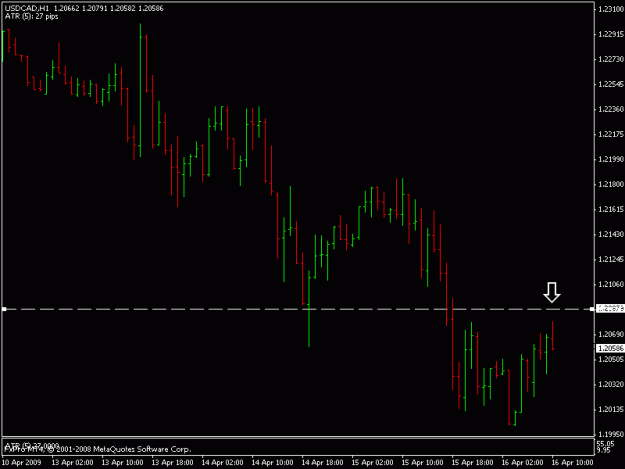The image size is (625, 469).
Task: Click the 1.21060 price axis label
Action: [611, 284]
